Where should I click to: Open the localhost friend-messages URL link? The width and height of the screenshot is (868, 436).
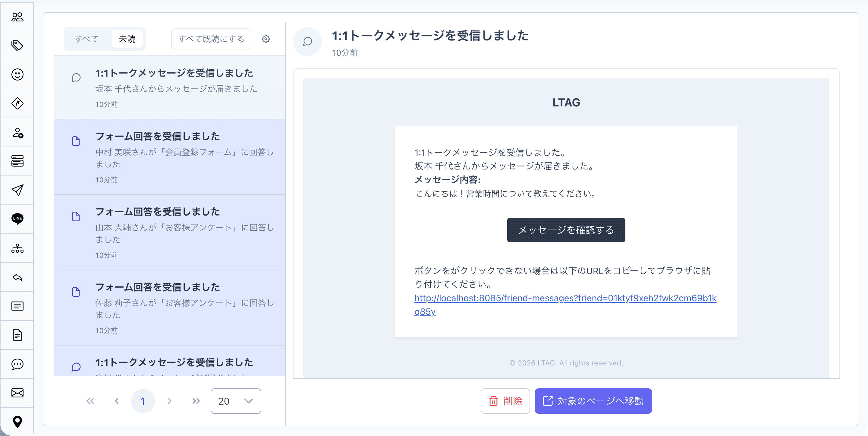(565, 305)
